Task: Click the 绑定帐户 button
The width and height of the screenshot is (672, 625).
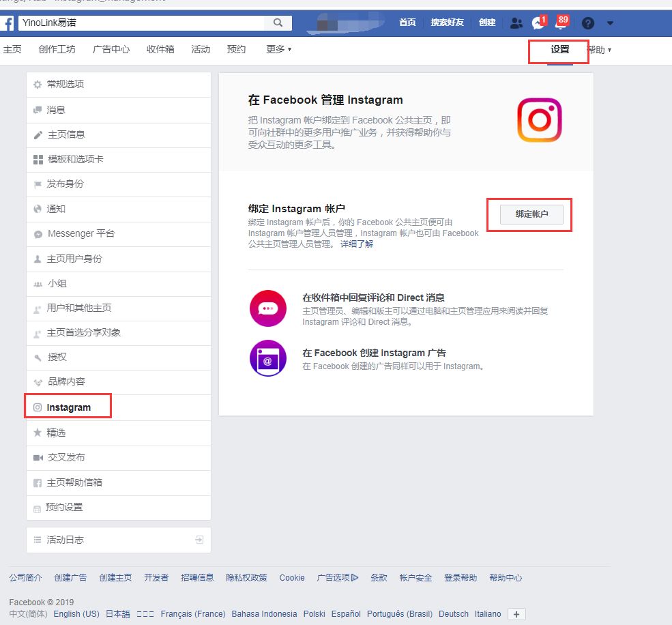Action: coord(531,214)
